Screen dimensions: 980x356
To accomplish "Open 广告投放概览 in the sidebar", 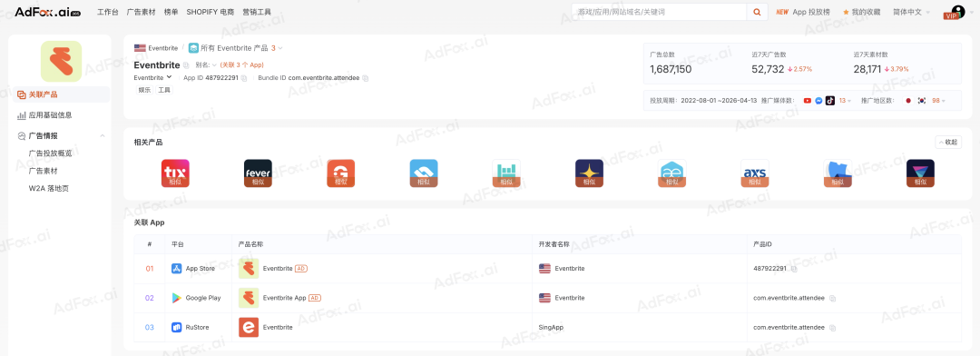I will point(50,153).
